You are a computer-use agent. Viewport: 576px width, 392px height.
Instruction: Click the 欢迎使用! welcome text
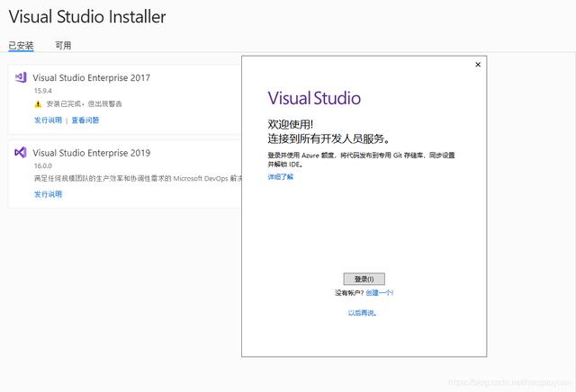(x=291, y=124)
